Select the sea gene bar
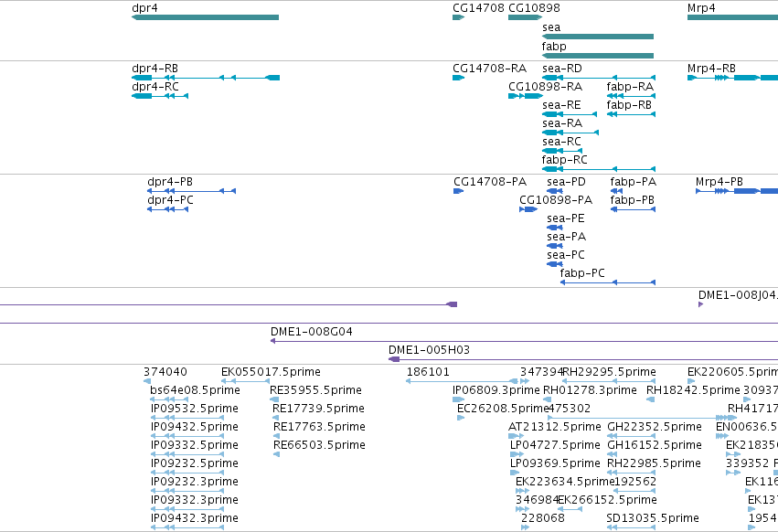The height and width of the screenshot is (532, 778). point(597,37)
